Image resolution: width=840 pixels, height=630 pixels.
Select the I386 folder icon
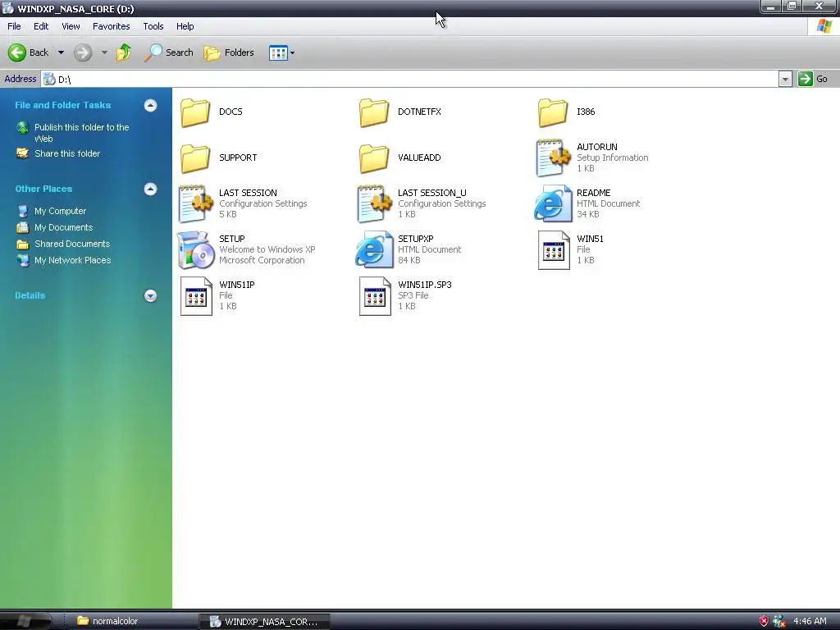tap(553, 112)
